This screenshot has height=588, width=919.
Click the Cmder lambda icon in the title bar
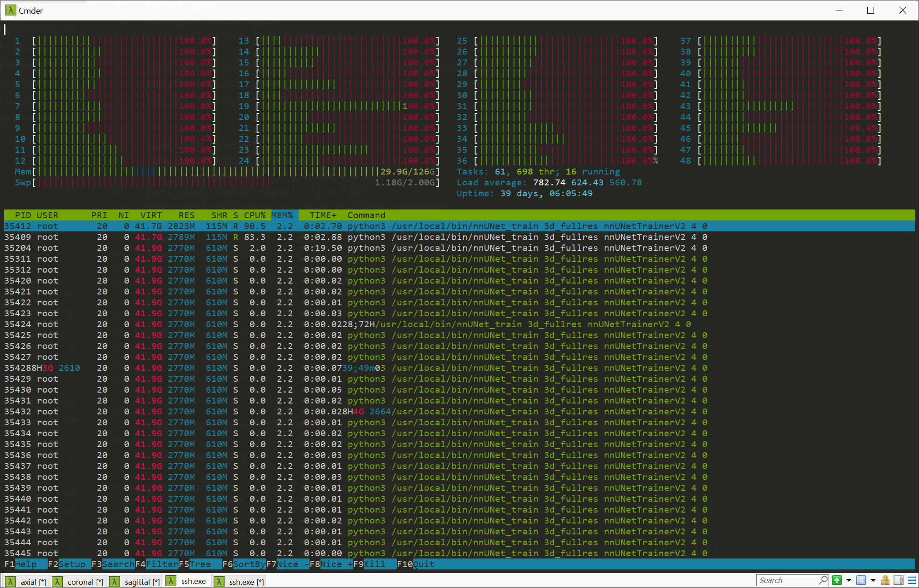10,10
